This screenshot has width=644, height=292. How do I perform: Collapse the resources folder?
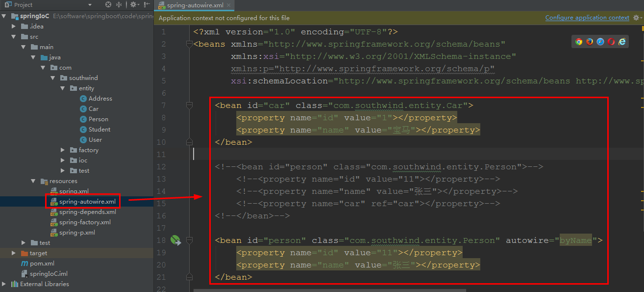(33, 181)
